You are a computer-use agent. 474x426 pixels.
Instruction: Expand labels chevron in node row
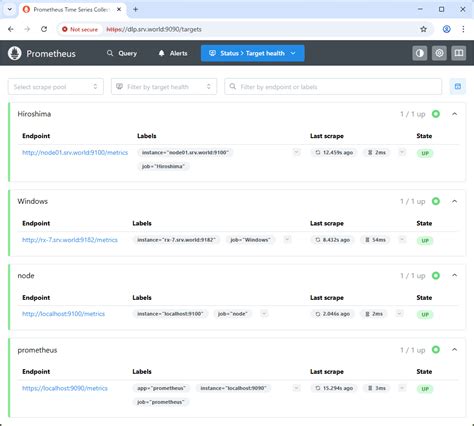[x=264, y=314]
